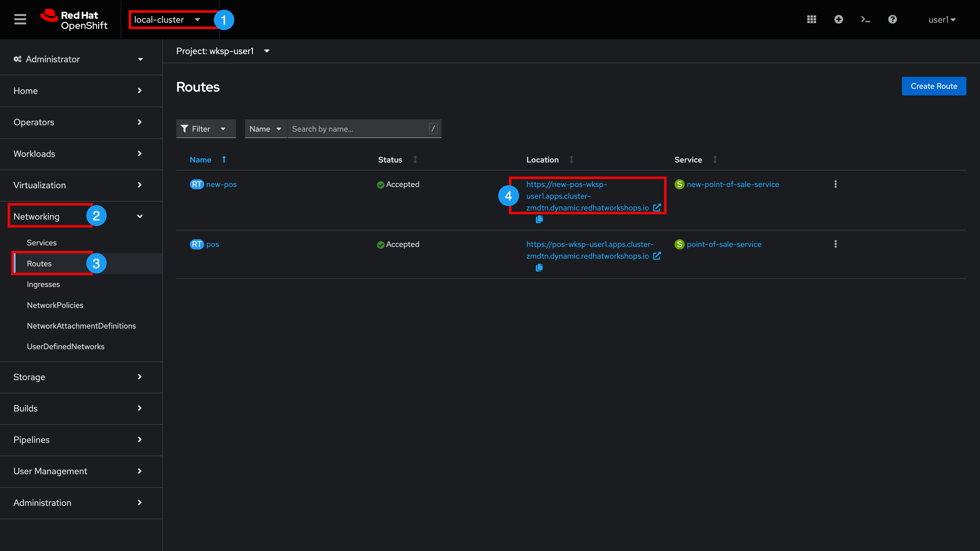
Task: Open the pos route details
Action: 213,244
